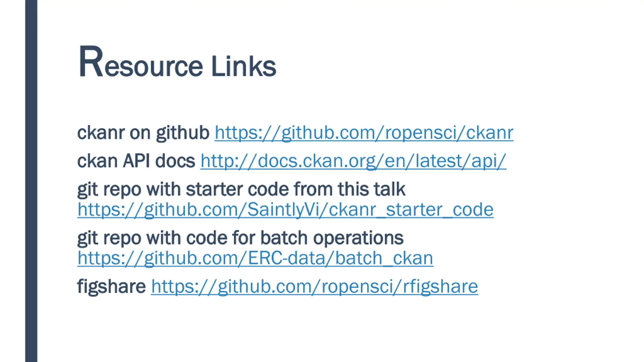Click the 'git repo with starter code' line
The width and height of the screenshot is (644, 362).
[x=241, y=189]
